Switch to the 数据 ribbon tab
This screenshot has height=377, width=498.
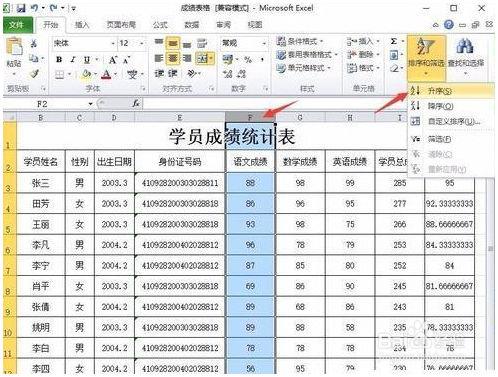click(x=191, y=25)
